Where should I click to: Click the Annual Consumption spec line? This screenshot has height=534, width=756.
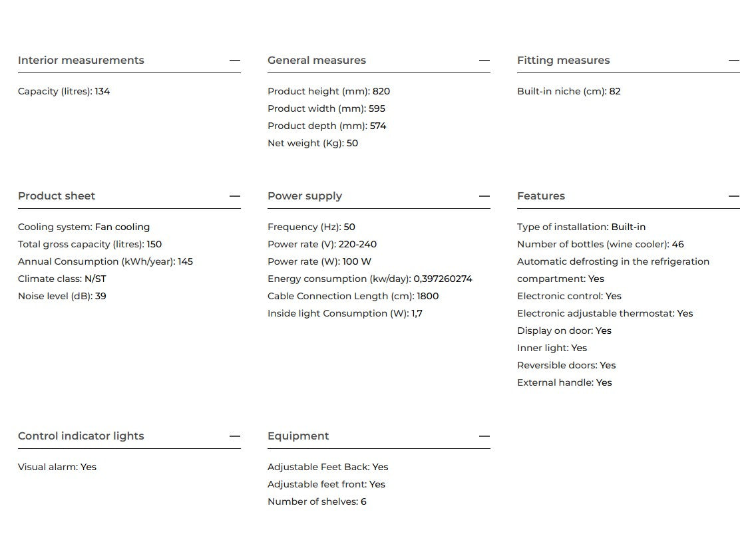coord(105,262)
